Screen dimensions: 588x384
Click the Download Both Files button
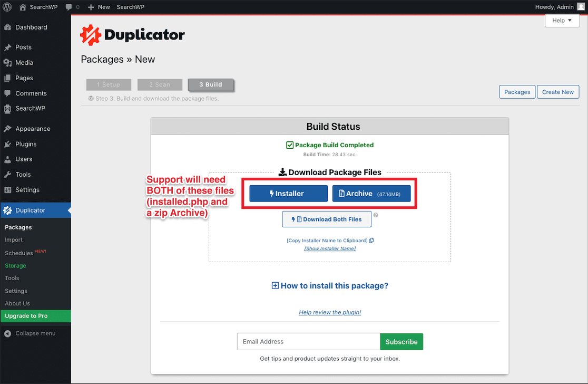[327, 219]
